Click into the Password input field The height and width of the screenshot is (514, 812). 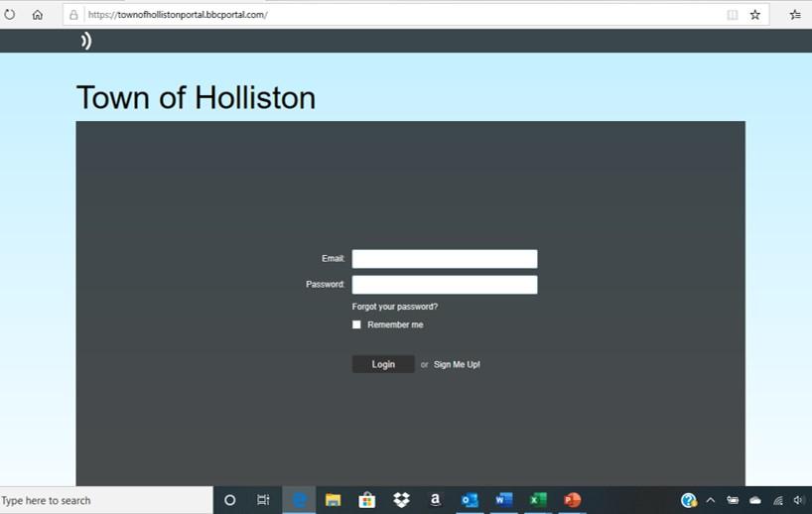point(445,285)
